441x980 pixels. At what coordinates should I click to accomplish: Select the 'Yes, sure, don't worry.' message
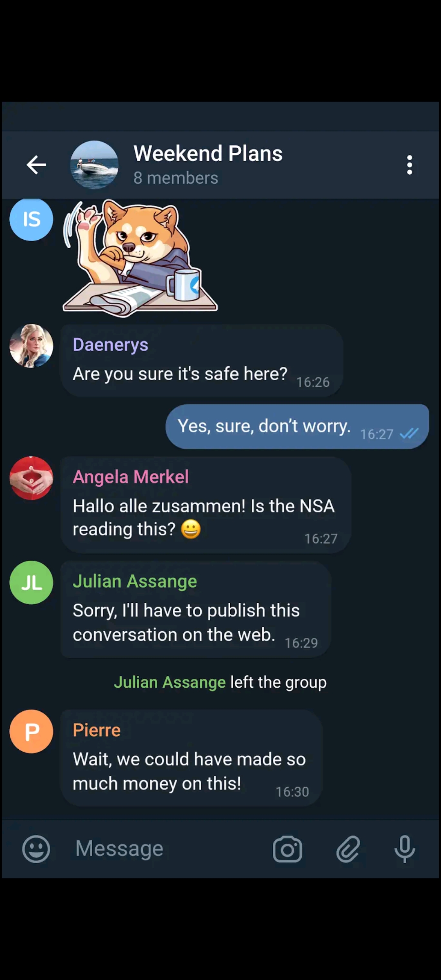click(297, 427)
